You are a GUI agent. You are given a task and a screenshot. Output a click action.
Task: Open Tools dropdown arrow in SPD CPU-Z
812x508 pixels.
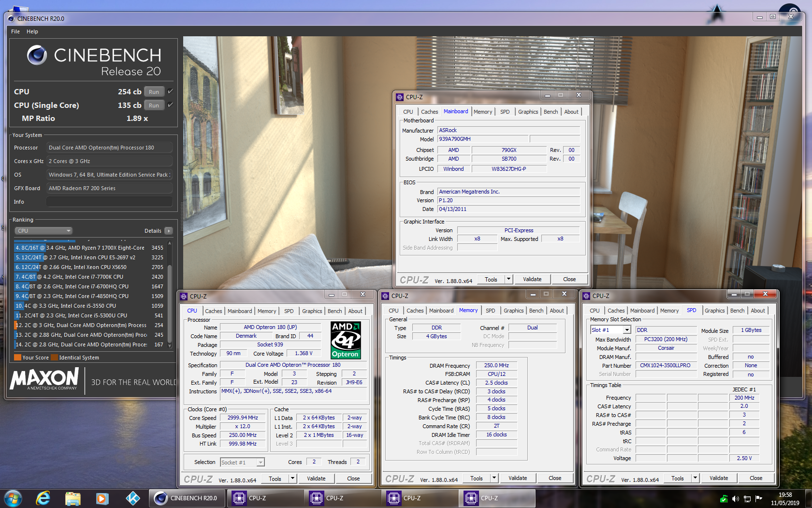point(695,478)
